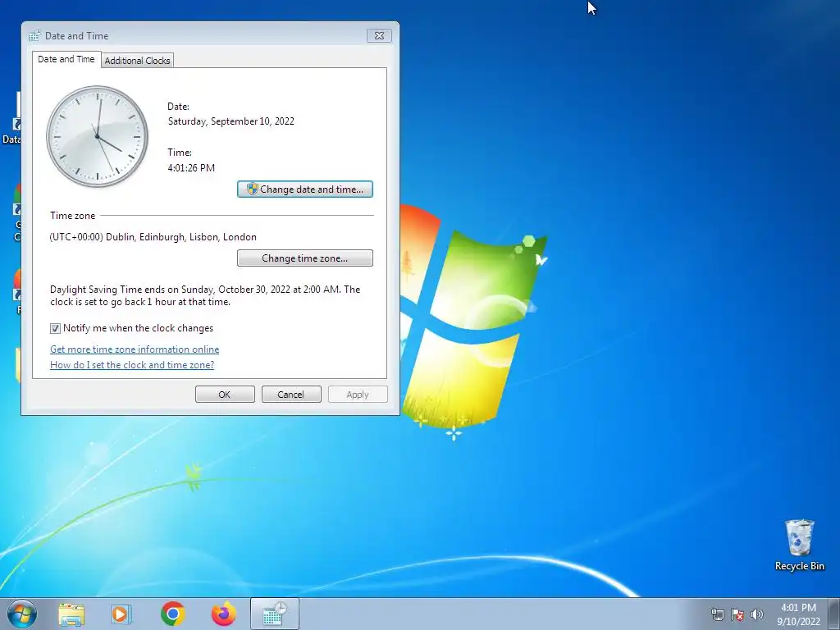Open Firefox from the taskbar
840x630 pixels.
pos(223,614)
